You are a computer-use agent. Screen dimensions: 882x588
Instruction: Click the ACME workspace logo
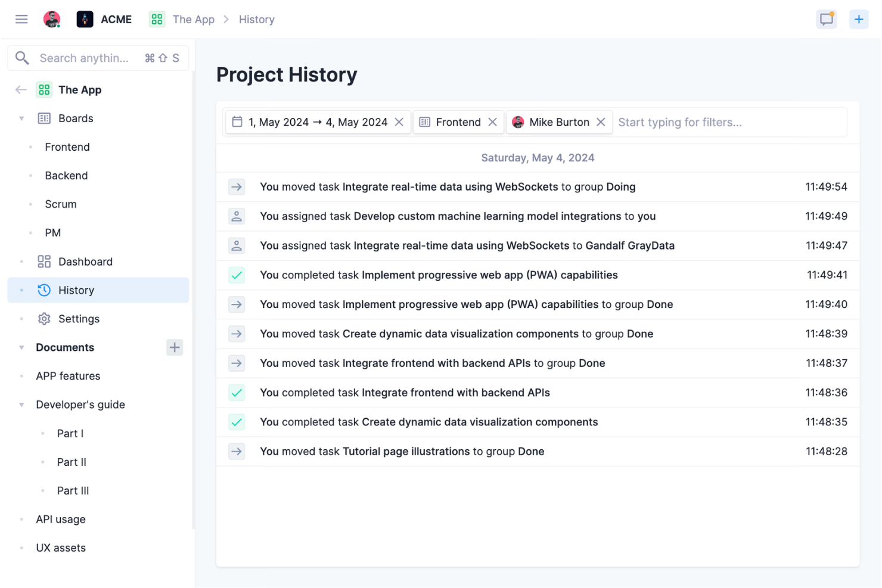[85, 18]
